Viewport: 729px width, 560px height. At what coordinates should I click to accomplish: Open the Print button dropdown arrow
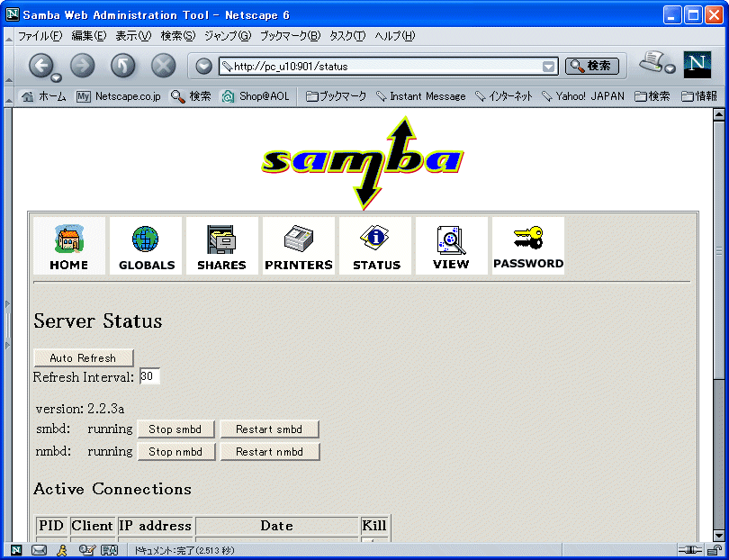click(x=670, y=68)
